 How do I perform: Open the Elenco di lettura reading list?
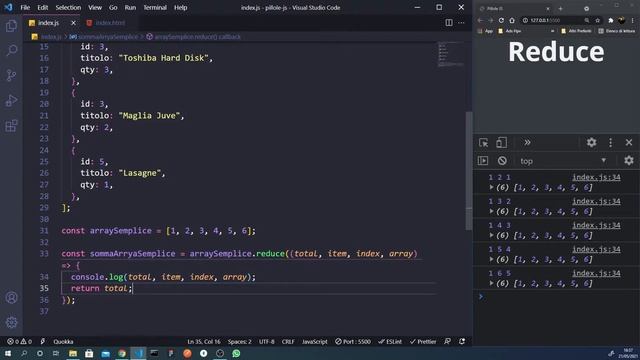(x=617, y=31)
